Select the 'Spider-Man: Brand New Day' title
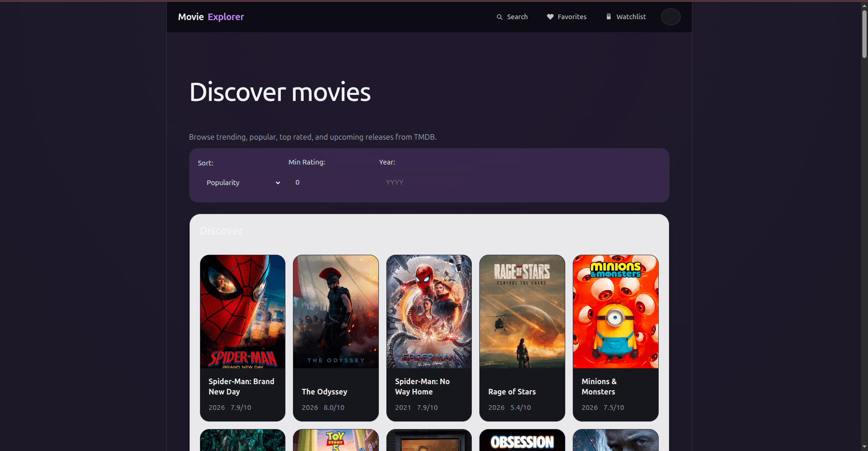This screenshot has width=868, height=451. (x=241, y=387)
